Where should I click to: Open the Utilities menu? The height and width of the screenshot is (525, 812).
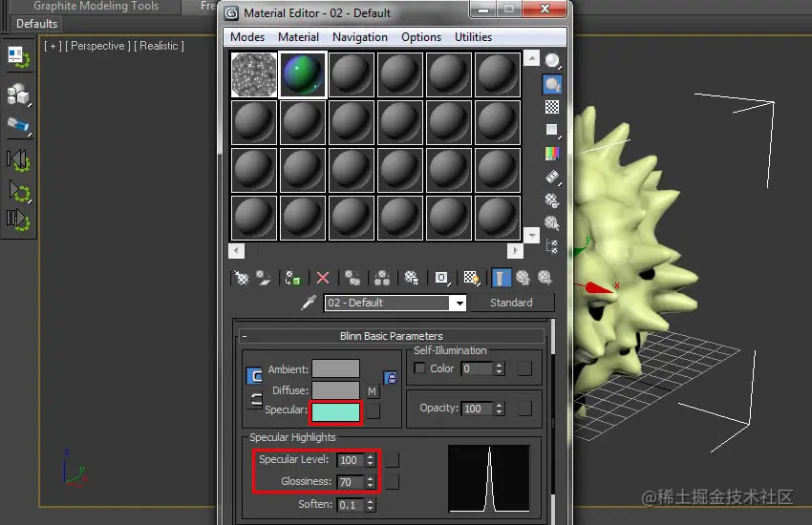pos(473,37)
